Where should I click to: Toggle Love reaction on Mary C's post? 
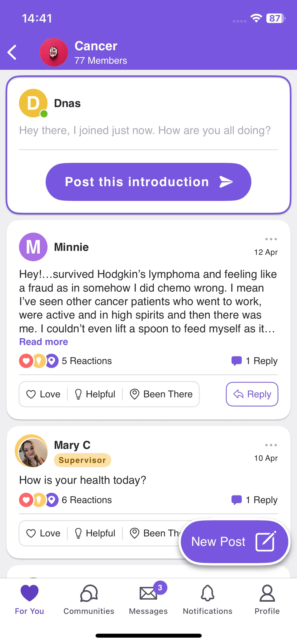coord(43,533)
